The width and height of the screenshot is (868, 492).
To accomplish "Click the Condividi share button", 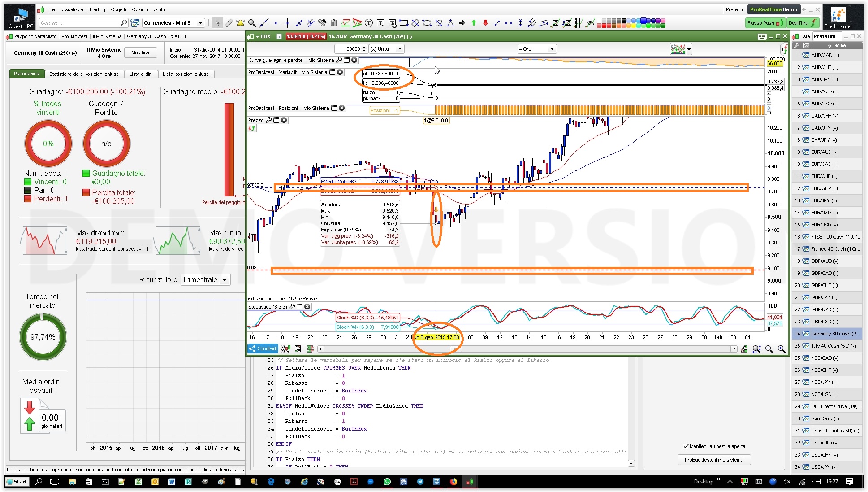I will pos(263,348).
